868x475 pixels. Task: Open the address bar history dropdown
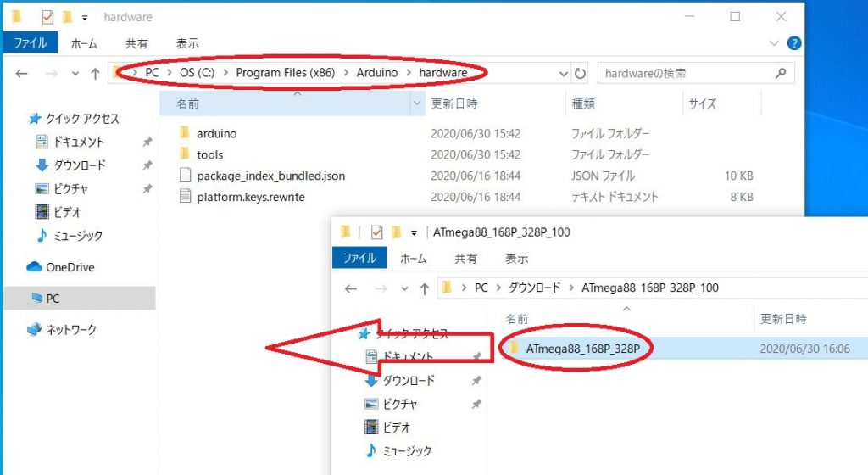[x=564, y=74]
